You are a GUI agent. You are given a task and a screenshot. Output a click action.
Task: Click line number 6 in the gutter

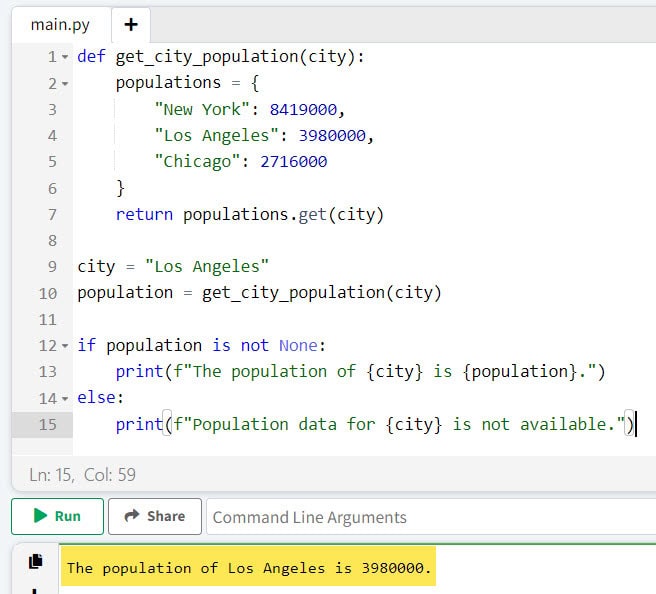52,189
